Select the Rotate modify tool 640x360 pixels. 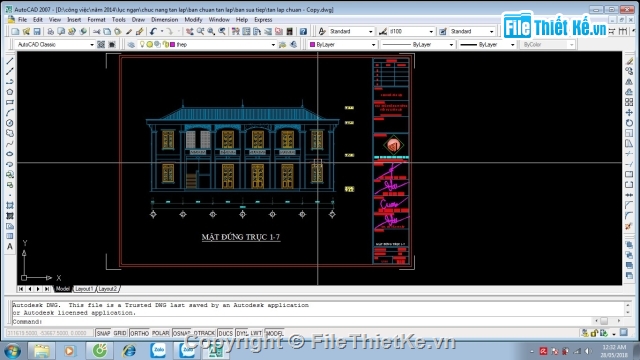[629, 123]
